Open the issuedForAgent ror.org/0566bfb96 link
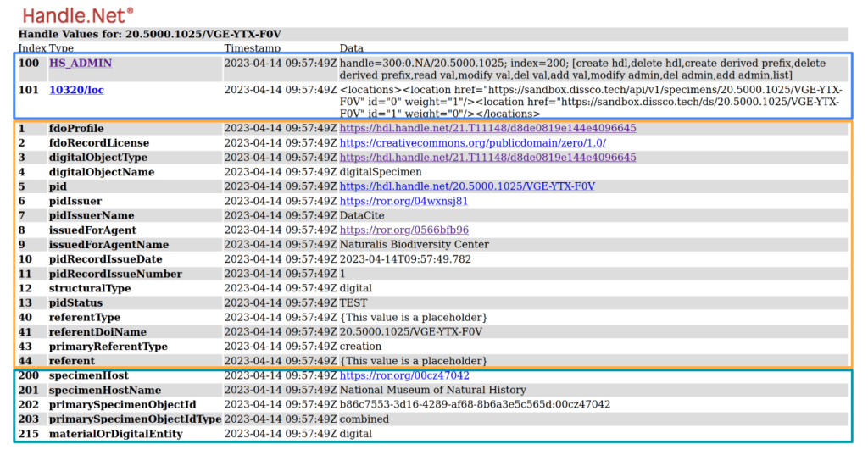The image size is (868, 455). [x=404, y=230]
